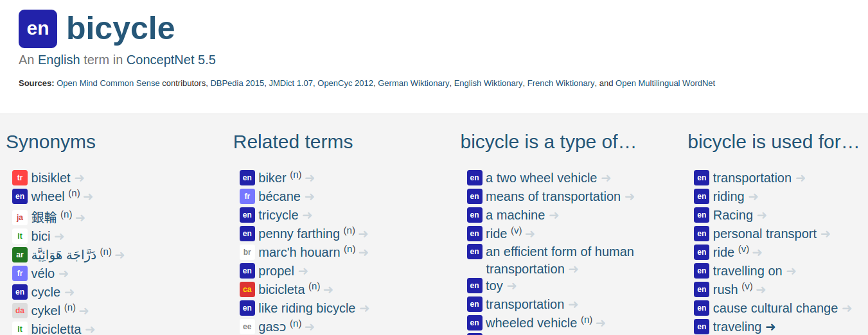Follow the 'DBPedia 2015' source link
868x335 pixels.
pyautogui.click(x=237, y=83)
